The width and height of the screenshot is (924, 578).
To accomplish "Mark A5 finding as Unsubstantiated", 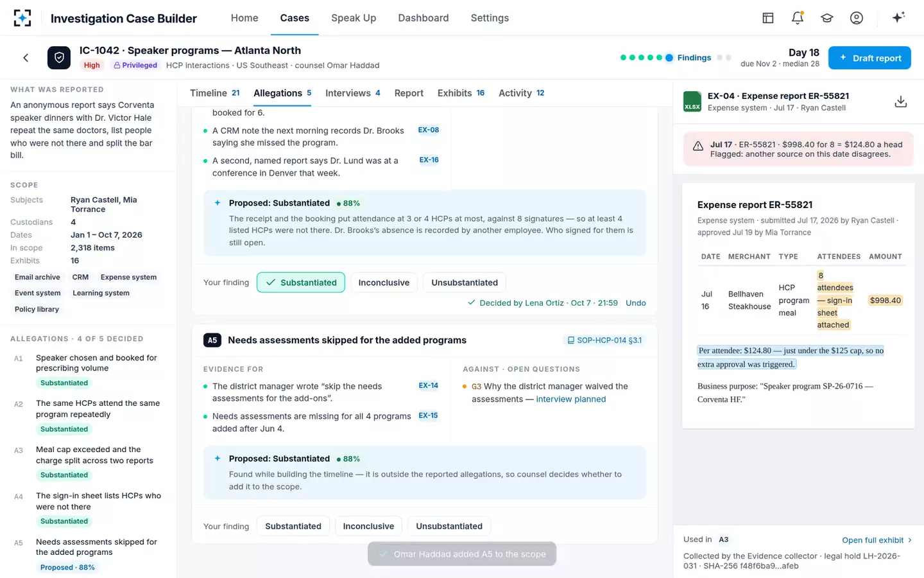I will tap(449, 526).
